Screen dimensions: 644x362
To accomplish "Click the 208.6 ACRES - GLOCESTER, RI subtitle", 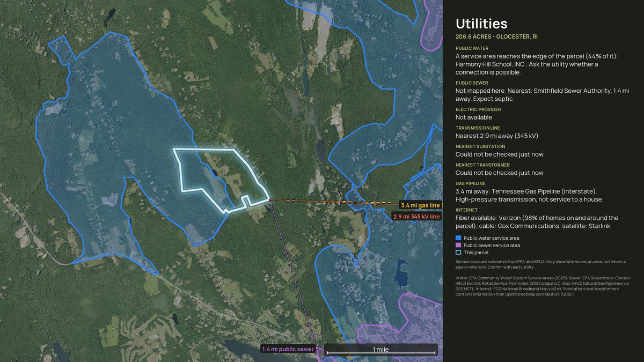I will 496,36.
